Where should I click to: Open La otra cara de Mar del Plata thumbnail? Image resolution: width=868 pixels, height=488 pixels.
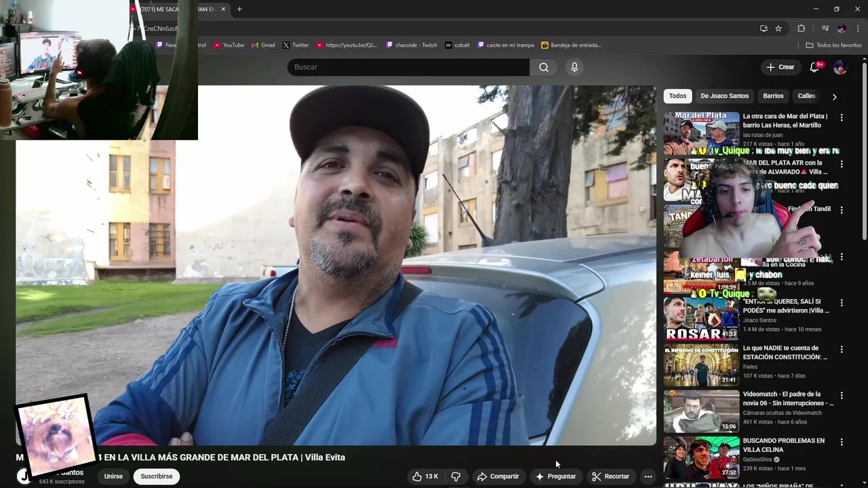point(701,134)
